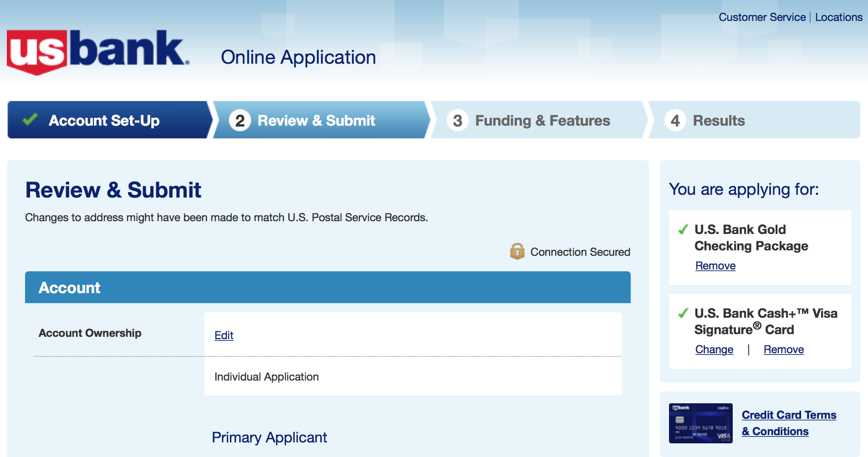The image size is (868, 457).
Task: Go to the Funding & Features step
Action: click(x=539, y=120)
